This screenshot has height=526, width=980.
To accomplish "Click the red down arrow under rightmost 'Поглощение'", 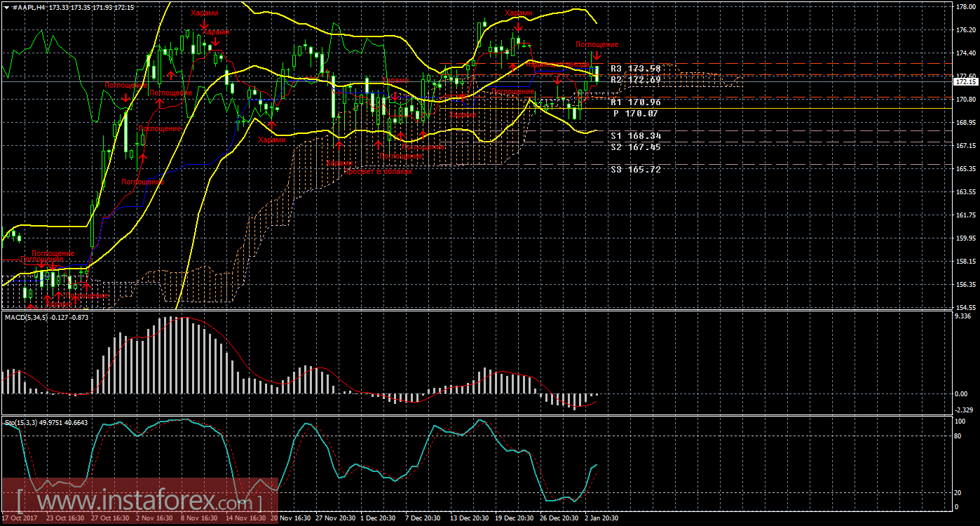I will coord(596,56).
